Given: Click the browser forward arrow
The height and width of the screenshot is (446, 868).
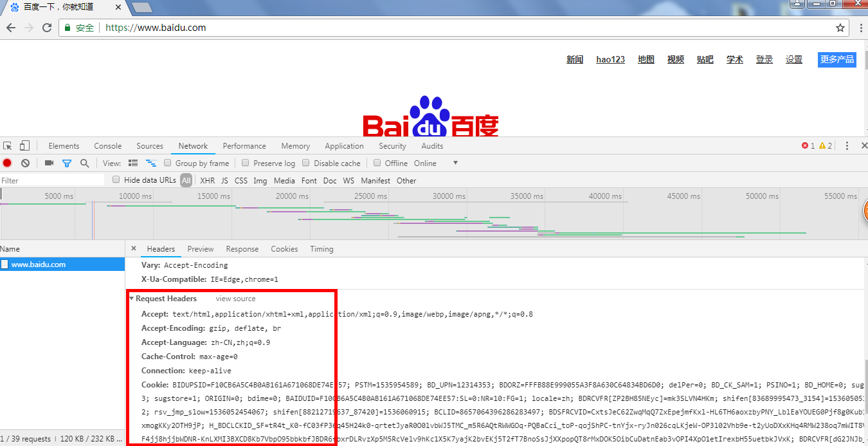Looking at the screenshot, I should (28, 28).
